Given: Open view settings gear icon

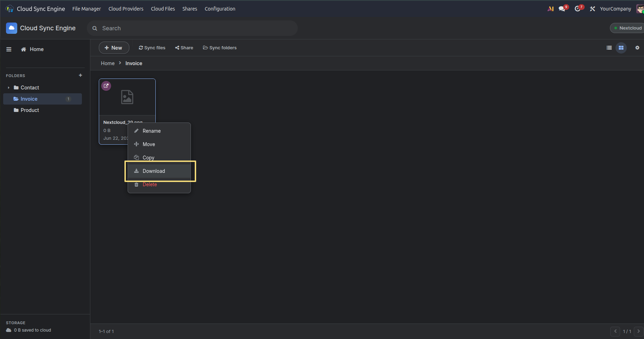Looking at the screenshot, I should (x=637, y=48).
